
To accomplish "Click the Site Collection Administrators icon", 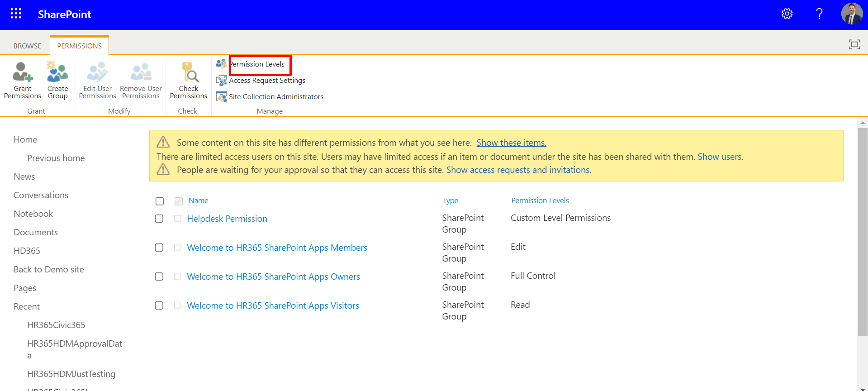I will click(221, 96).
